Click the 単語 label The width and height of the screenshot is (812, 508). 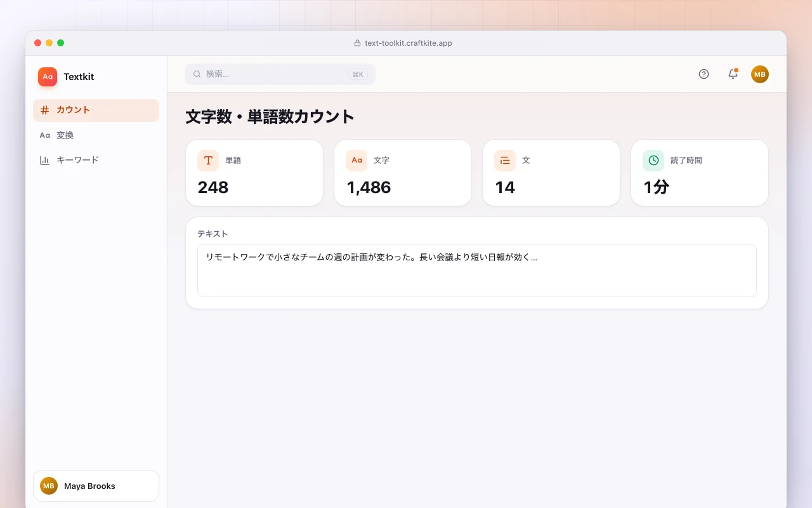coord(233,161)
